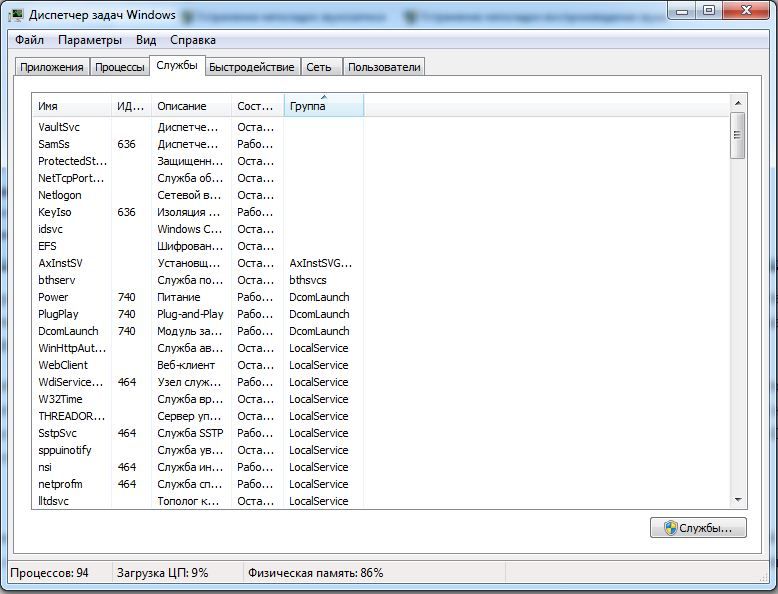
Task: Click the Шифрован... description cell
Action: click(x=190, y=246)
